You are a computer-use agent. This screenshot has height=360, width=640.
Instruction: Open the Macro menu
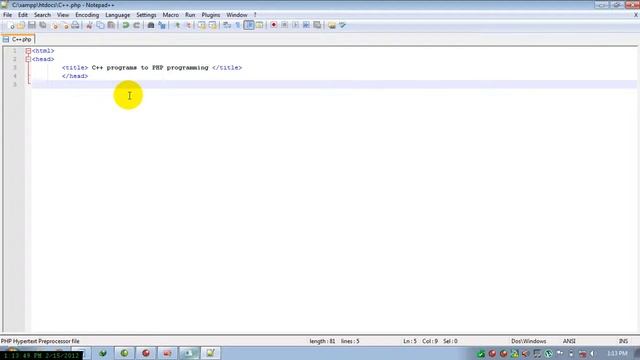171,15
